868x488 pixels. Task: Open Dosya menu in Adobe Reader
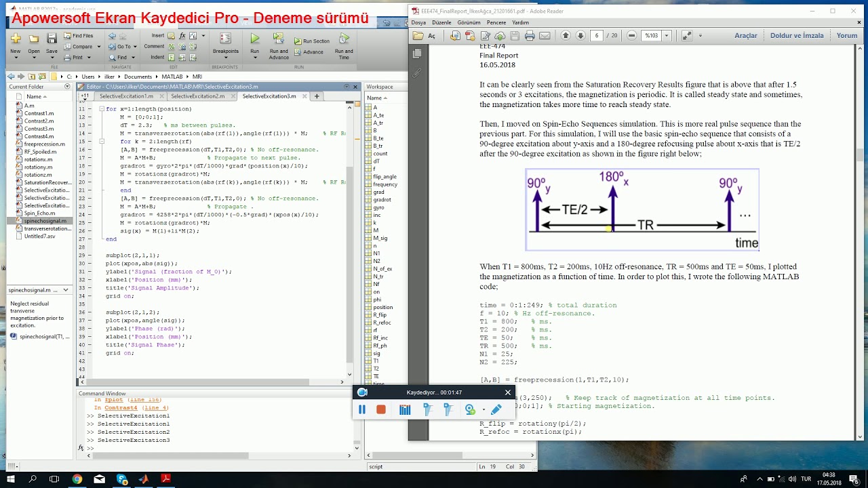coord(418,22)
